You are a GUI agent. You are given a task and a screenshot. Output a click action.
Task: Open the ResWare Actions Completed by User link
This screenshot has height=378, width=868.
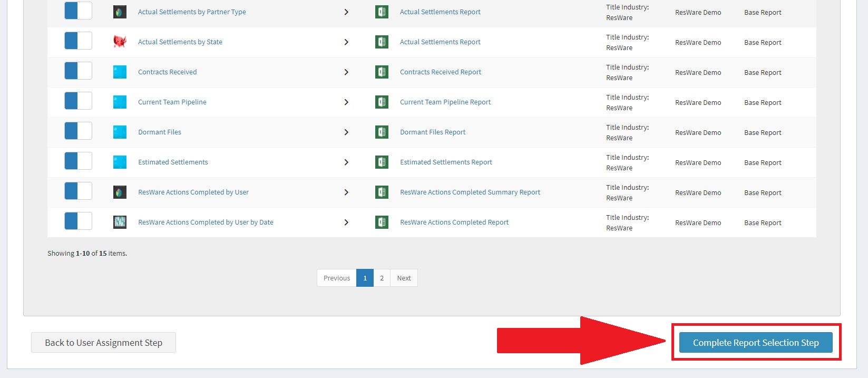point(193,192)
